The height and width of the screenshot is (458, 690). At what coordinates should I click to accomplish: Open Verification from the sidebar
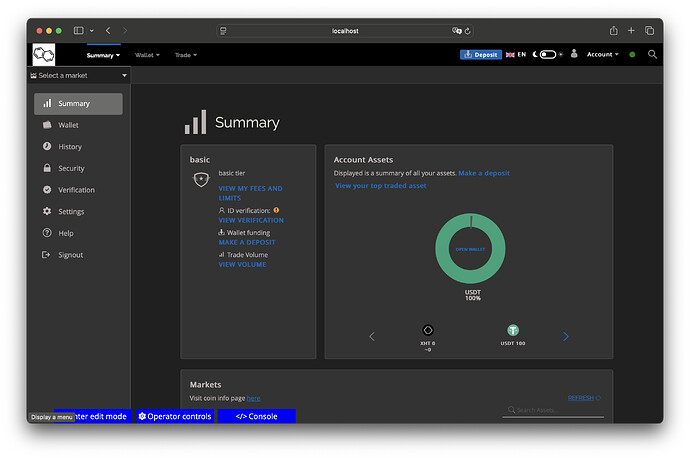[x=76, y=190]
